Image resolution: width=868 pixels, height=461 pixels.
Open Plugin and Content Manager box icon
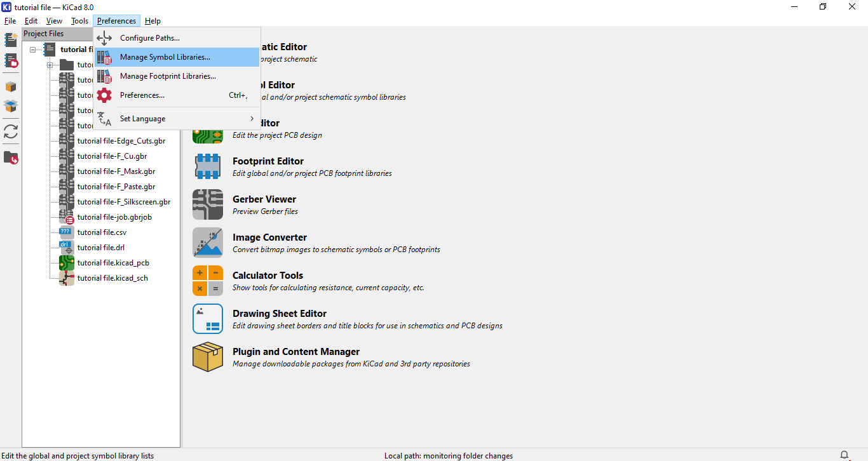[208, 357]
